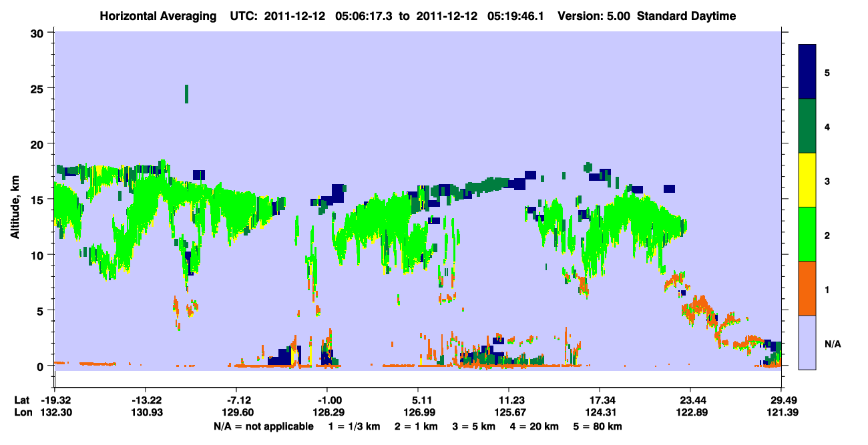
Task: Click the bright green colorbar segment labeled 2
Action: [807, 234]
